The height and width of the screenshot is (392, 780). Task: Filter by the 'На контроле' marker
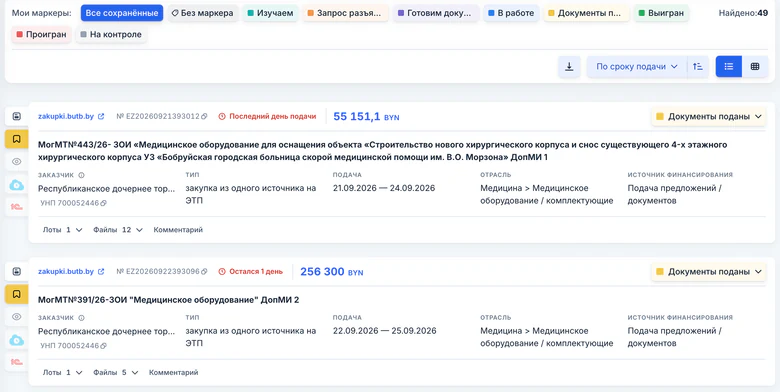tap(111, 34)
